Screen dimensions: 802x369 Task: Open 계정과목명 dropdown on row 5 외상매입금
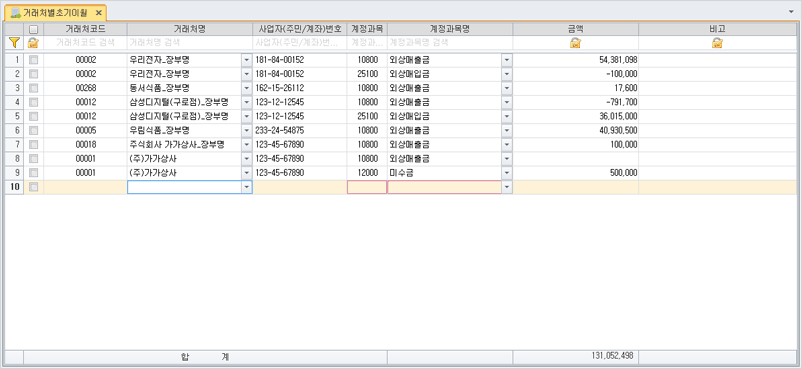point(507,116)
